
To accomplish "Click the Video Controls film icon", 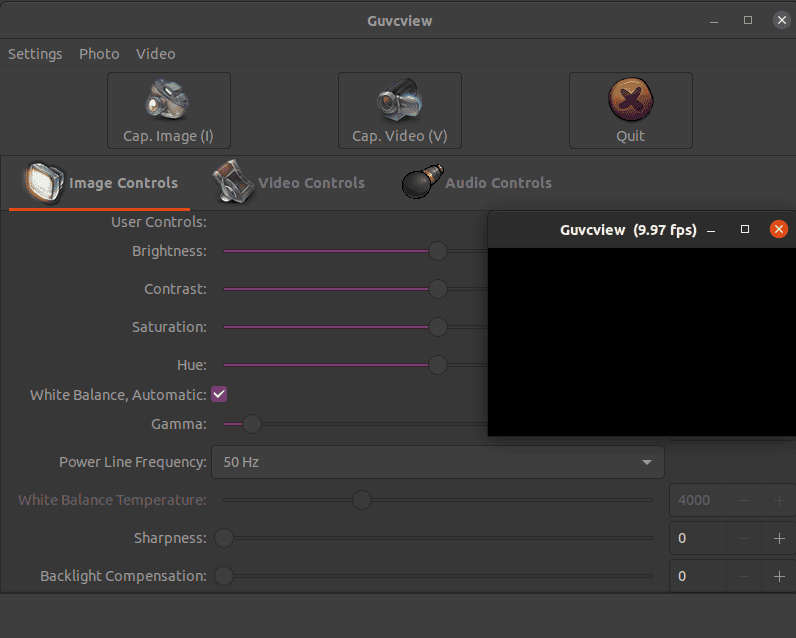I will tap(233, 182).
